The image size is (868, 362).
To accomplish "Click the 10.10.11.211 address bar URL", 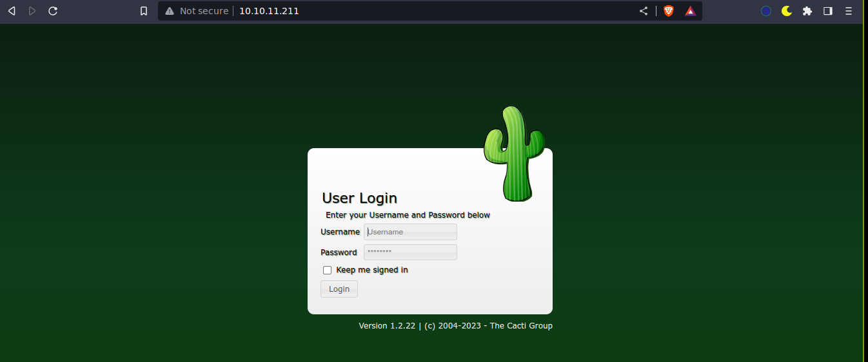I will [269, 11].
